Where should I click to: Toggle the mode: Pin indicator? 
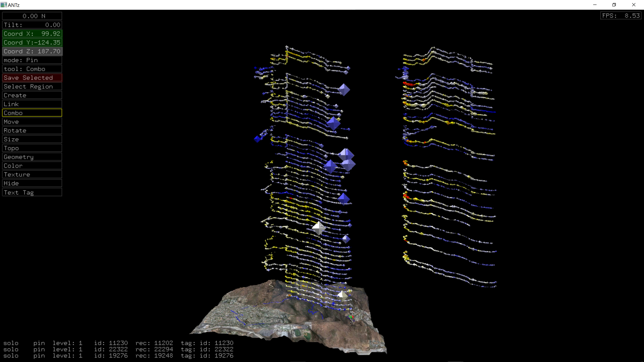pyautogui.click(x=32, y=60)
